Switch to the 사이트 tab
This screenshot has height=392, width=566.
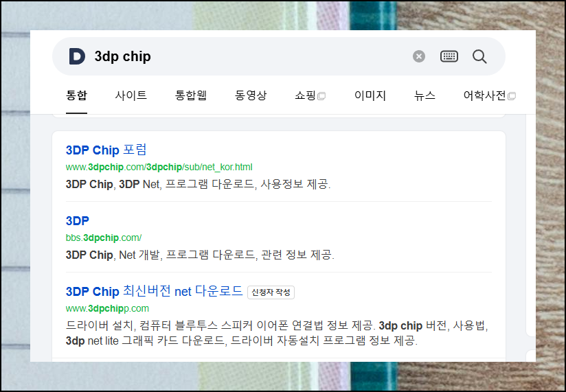131,95
